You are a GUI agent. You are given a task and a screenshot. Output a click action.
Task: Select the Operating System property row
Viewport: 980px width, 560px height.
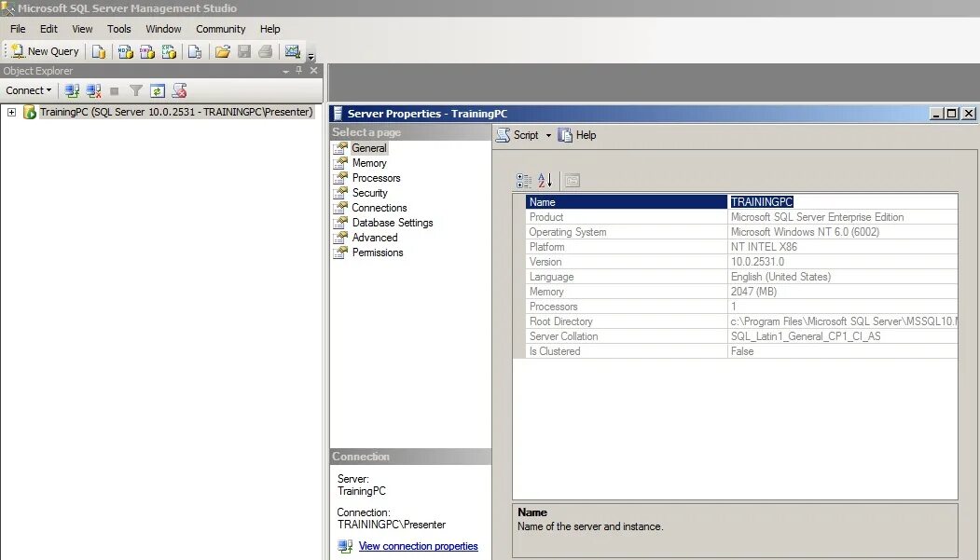742,232
